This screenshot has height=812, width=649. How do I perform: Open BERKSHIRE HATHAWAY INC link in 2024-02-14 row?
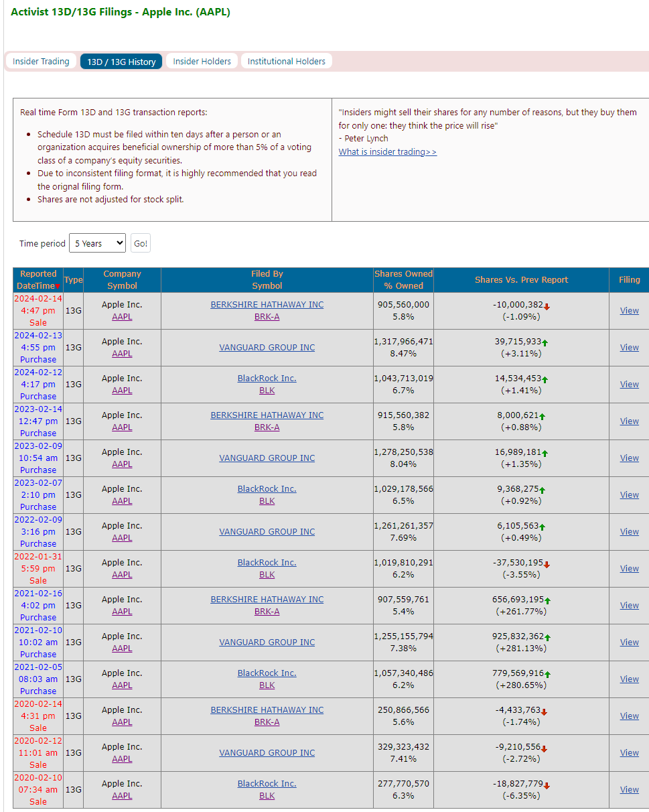tap(267, 305)
